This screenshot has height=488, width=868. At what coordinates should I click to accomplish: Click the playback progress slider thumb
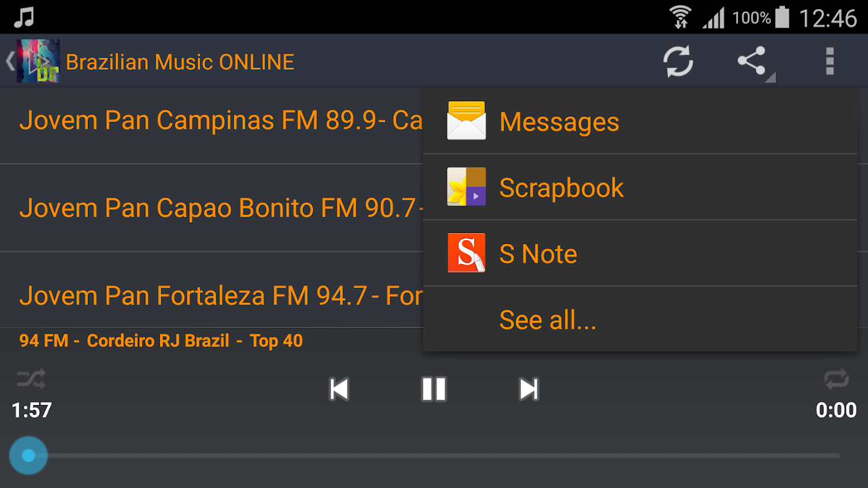pyautogui.click(x=28, y=455)
